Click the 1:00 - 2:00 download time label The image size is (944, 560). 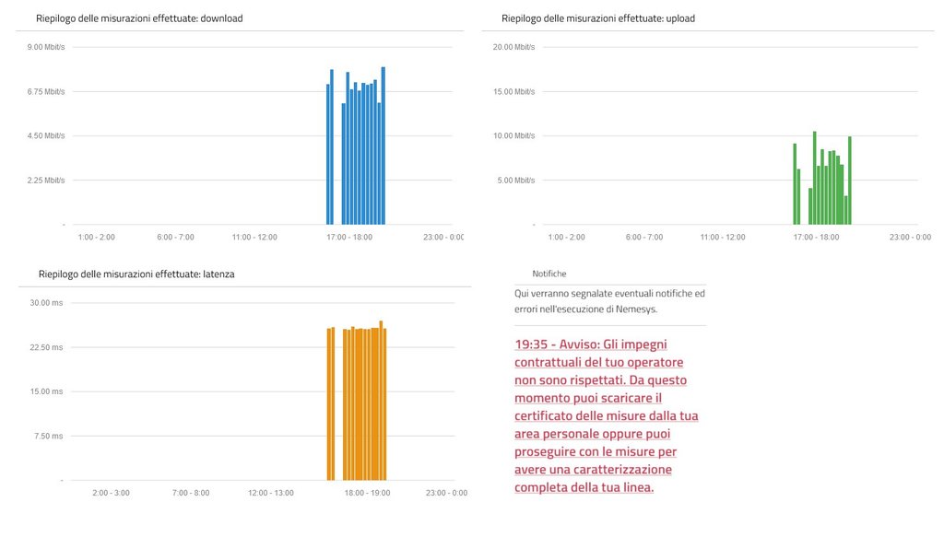pyautogui.click(x=97, y=237)
